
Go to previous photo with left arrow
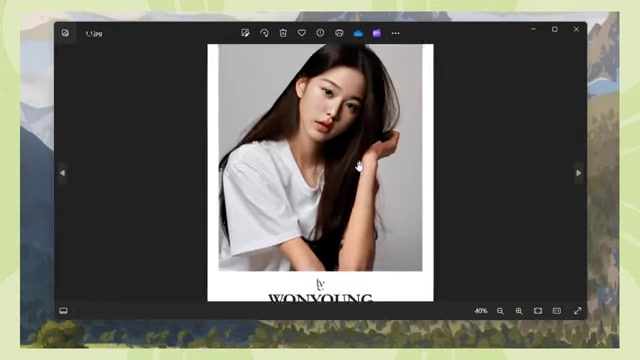62,173
